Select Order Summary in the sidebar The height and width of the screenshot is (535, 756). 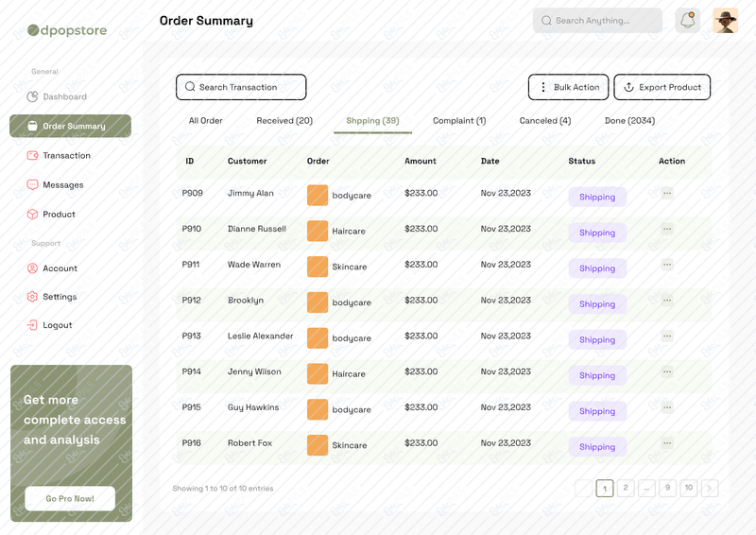click(70, 126)
